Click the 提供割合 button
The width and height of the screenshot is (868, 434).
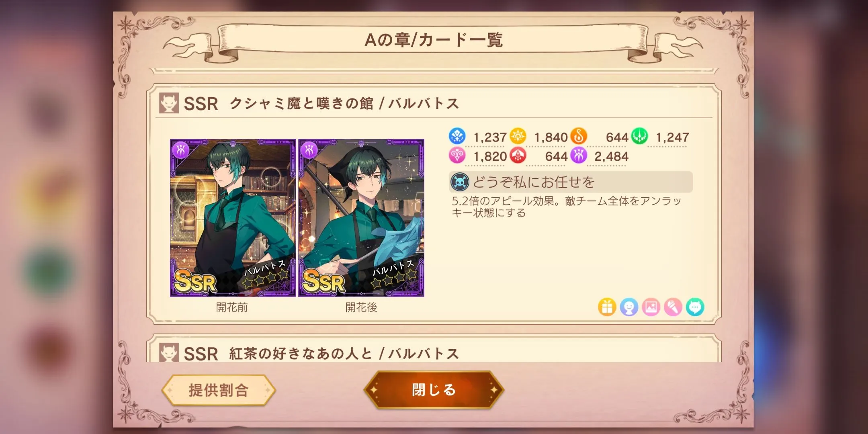coord(219,390)
